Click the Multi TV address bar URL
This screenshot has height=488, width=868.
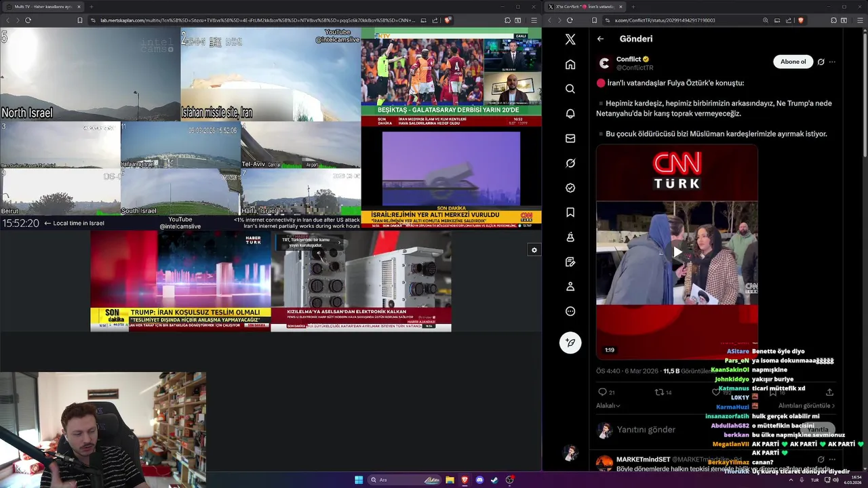tap(258, 20)
